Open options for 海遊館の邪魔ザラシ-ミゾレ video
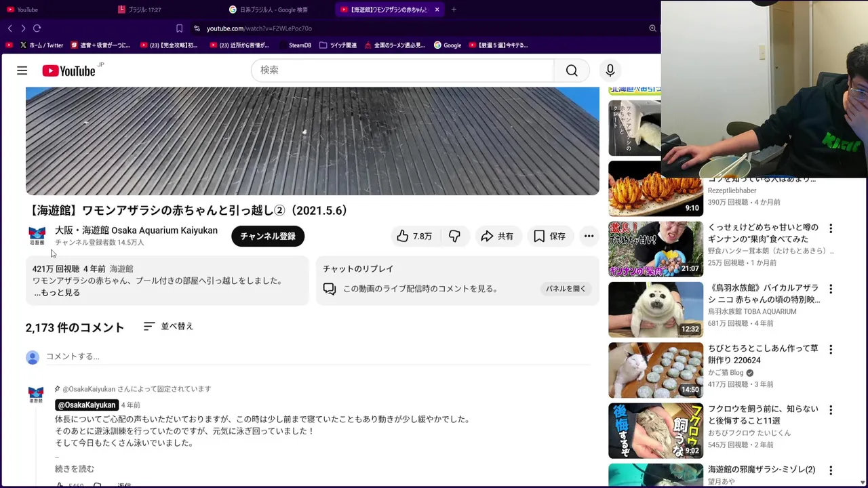Screen dimensions: 868x488 [x=831, y=470]
